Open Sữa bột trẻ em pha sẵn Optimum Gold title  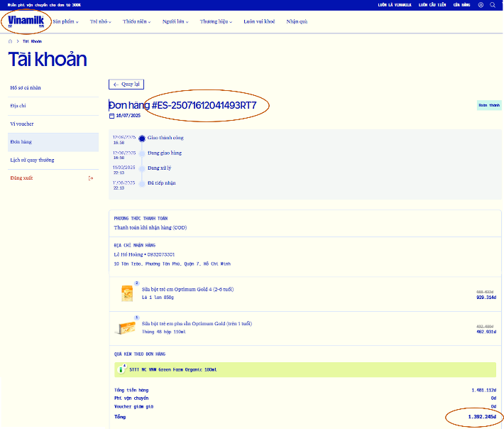pyautogui.click(x=197, y=323)
